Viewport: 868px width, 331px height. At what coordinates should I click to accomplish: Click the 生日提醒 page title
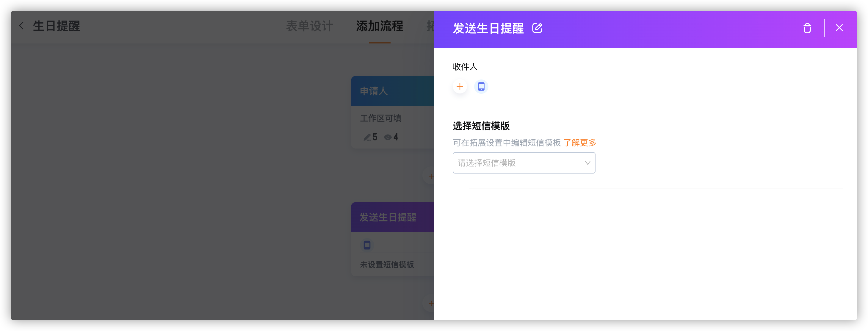tap(56, 26)
